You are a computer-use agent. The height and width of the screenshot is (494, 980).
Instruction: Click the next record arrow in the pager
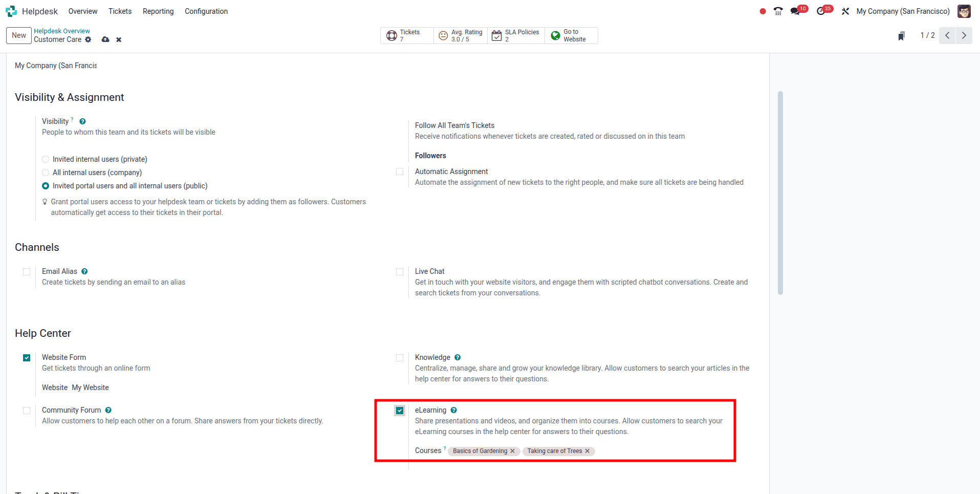964,35
